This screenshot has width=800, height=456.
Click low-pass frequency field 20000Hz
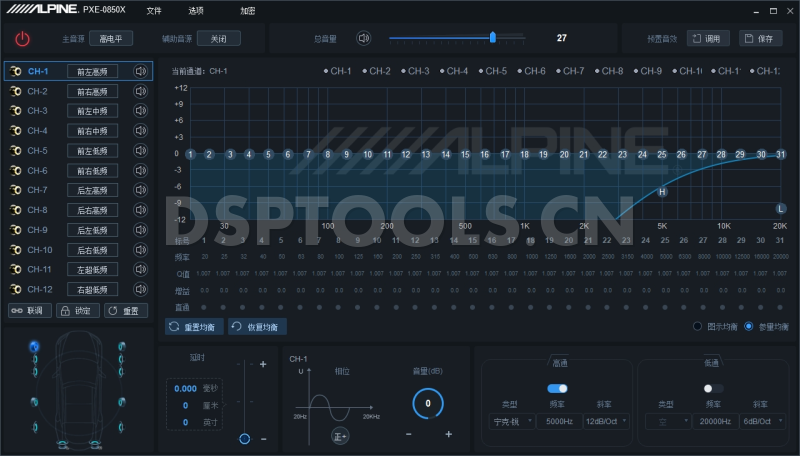[715, 421]
